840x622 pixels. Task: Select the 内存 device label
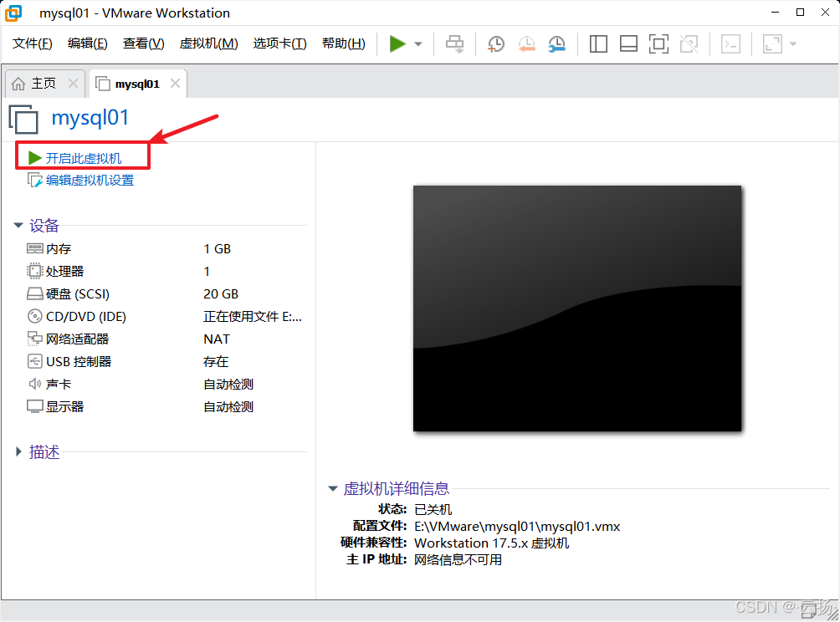point(59,249)
